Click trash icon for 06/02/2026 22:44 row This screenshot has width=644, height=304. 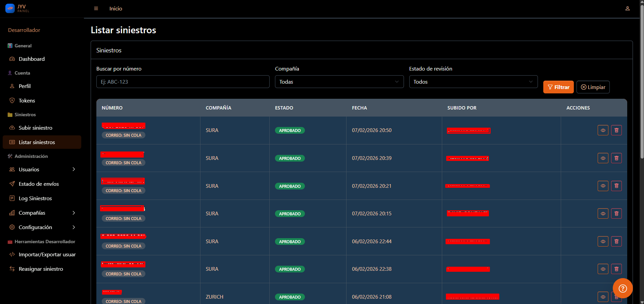pos(616,241)
